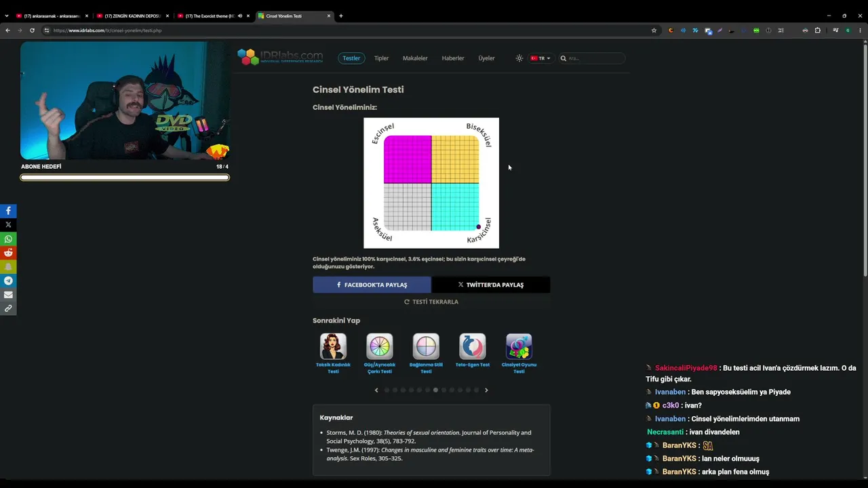Click TESTİ TEKRARLA to retake the test
Viewport: 868px width, 488px height.
[431, 302]
